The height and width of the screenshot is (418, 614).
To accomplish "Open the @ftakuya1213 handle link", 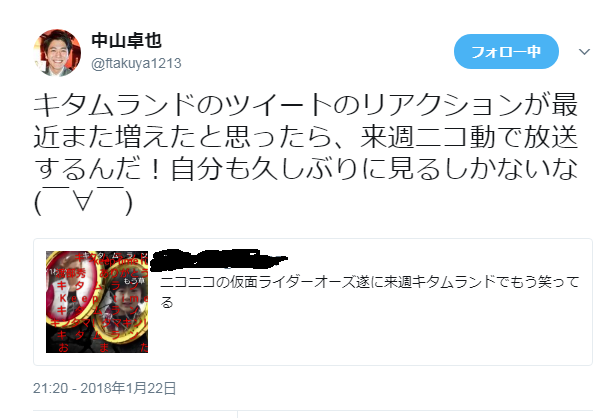I will [136, 63].
